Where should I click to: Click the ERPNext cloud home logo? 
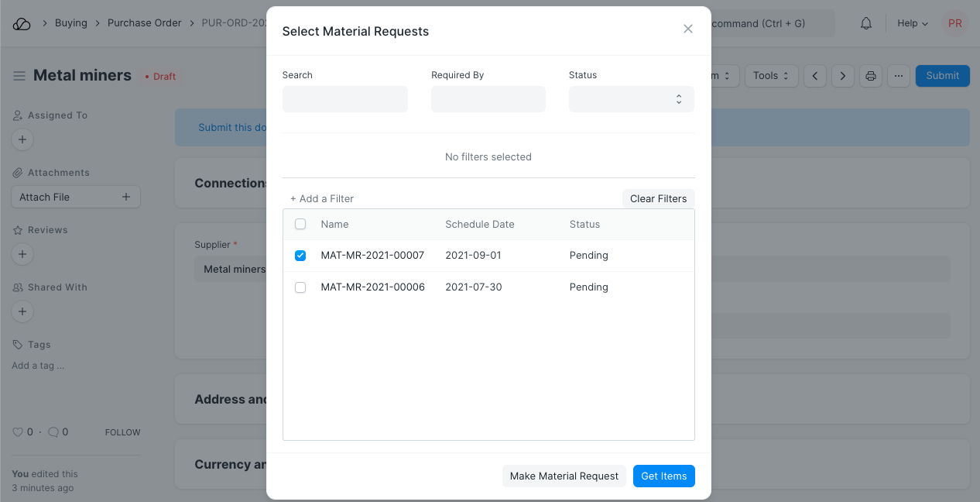pos(22,23)
